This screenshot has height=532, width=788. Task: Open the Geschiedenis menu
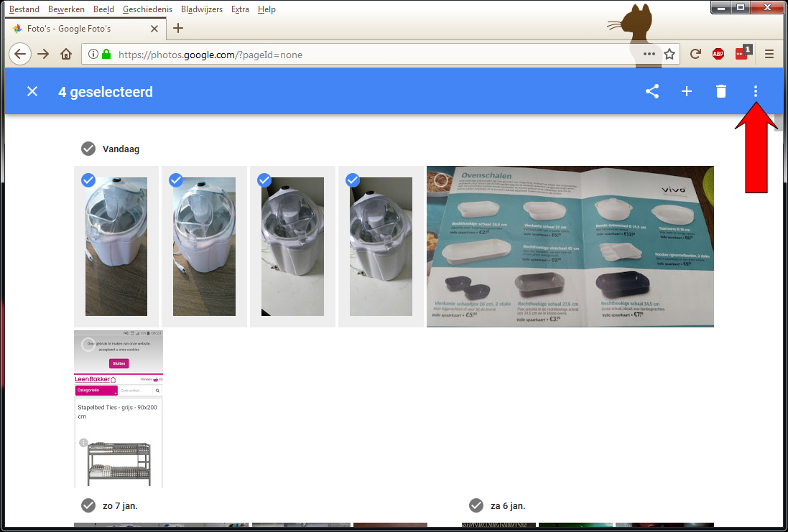(x=147, y=9)
